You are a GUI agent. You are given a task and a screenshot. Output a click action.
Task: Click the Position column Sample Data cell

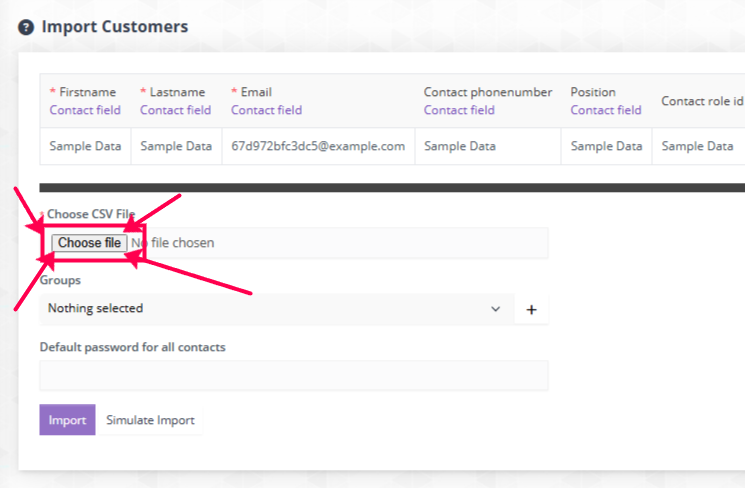[606, 146]
